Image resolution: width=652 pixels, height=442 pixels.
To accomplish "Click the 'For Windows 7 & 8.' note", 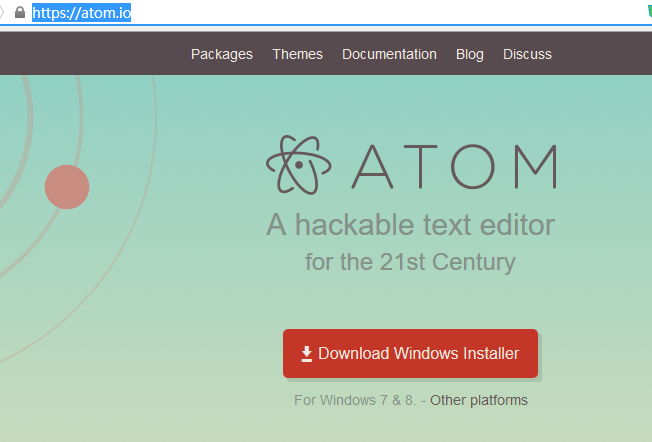I will pyautogui.click(x=355, y=400).
